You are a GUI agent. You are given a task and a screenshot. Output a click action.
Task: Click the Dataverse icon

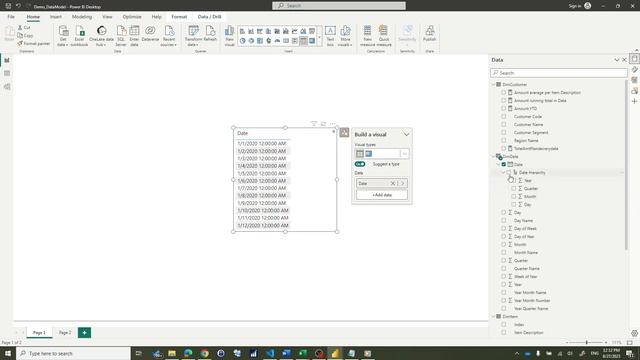click(150, 33)
